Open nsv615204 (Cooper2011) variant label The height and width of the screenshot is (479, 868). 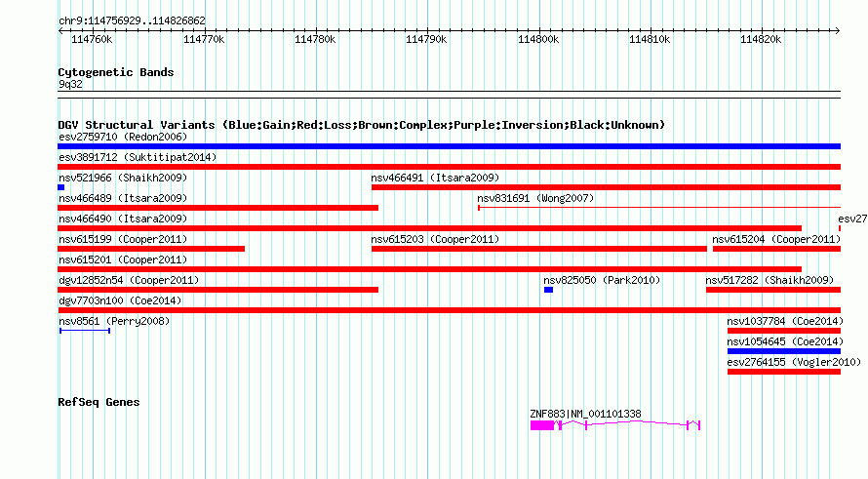776,239
